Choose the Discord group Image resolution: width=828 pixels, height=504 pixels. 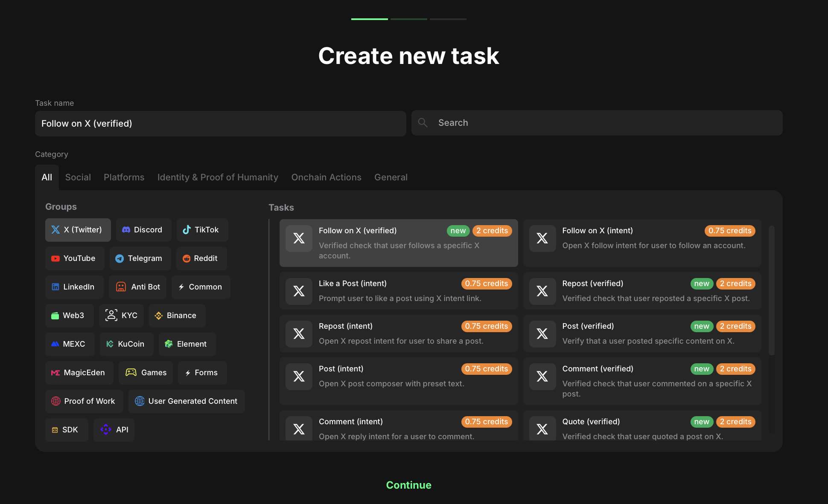(x=143, y=230)
